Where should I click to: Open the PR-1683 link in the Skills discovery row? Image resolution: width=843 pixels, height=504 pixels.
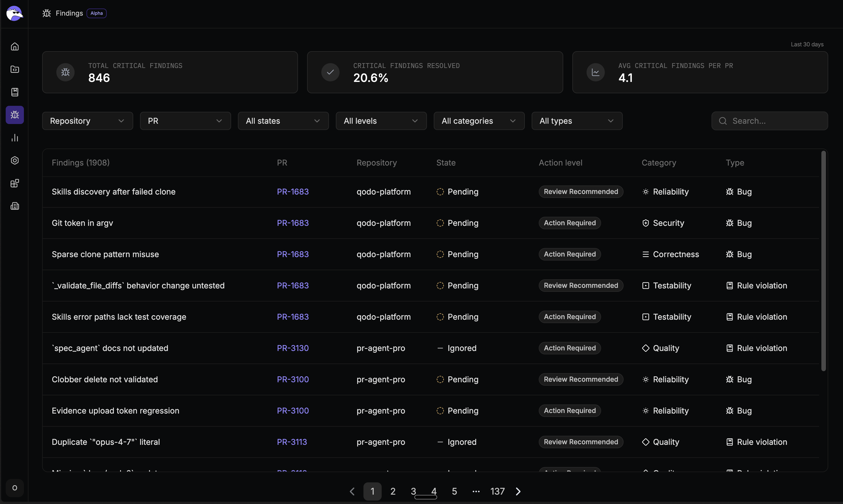click(293, 192)
